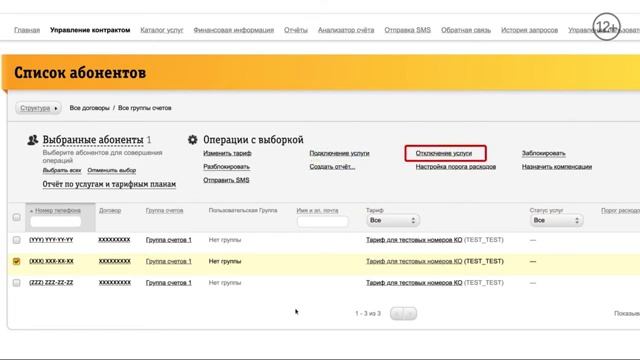Screen dimensions: 640x360
Task: Open tariff link in (XXX) row
Action: (x=414, y=261)
